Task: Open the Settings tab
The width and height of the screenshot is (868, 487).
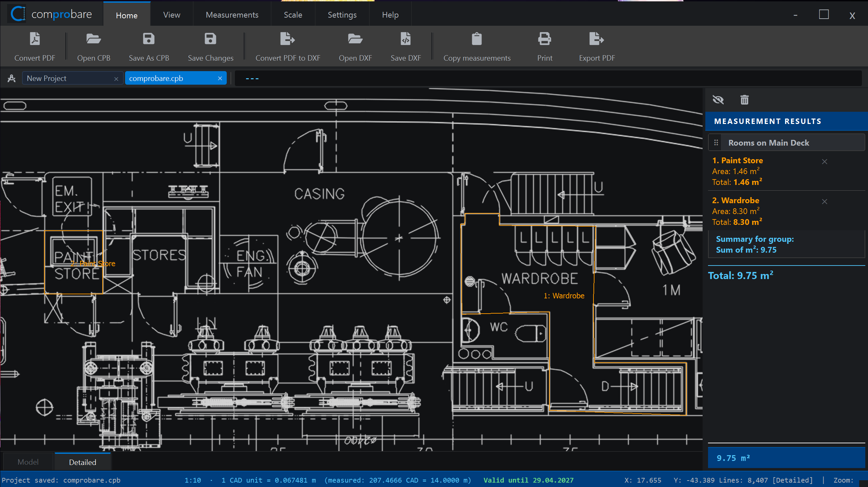Action: [342, 15]
